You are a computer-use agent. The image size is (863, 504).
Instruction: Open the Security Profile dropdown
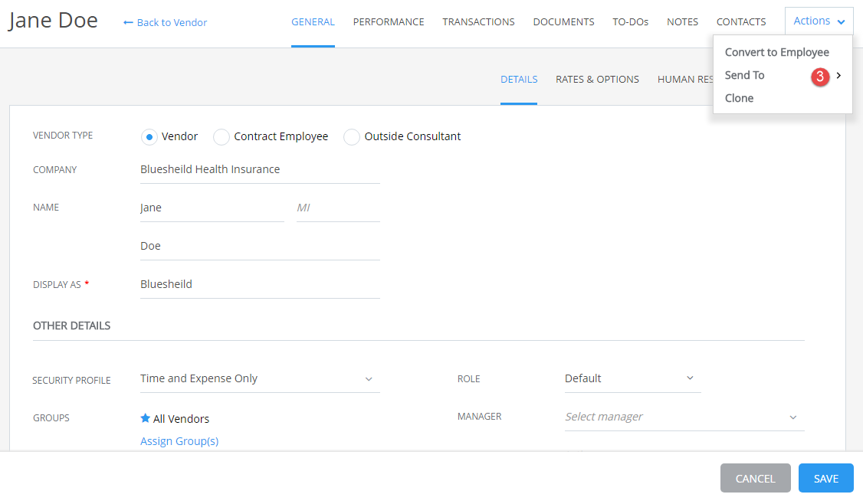260,378
